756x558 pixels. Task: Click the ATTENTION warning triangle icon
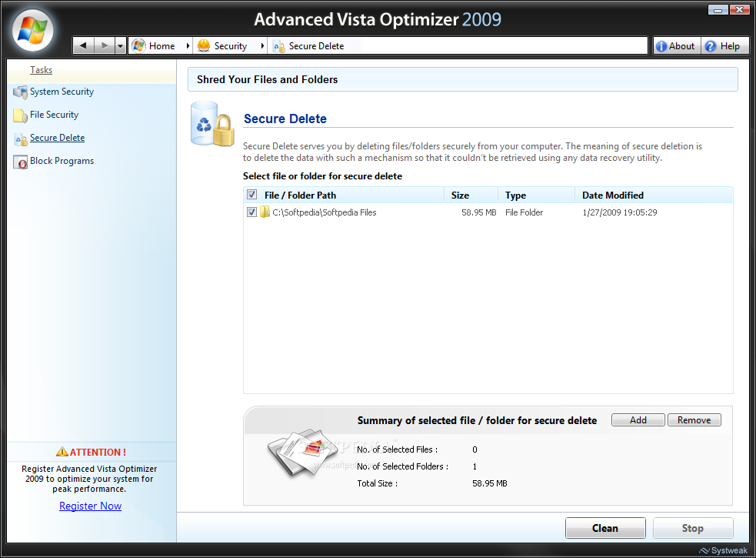pyautogui.click(x=62, y=452)
